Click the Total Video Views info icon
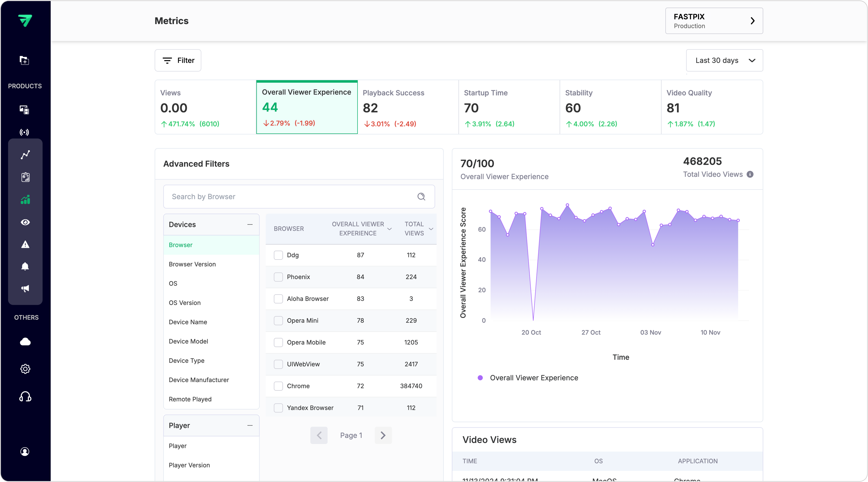The image size is (868, 482). (750, 174)
